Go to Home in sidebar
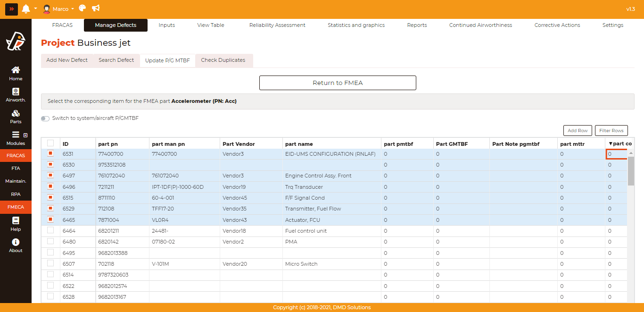Screen dimensions: 644x312 click(x=16, y=73)
